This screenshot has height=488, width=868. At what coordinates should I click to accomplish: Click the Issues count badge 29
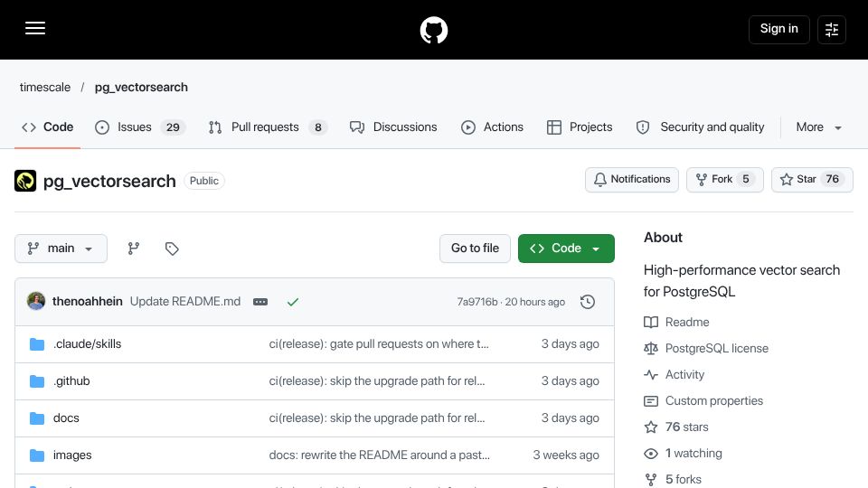tap(173, 127)
